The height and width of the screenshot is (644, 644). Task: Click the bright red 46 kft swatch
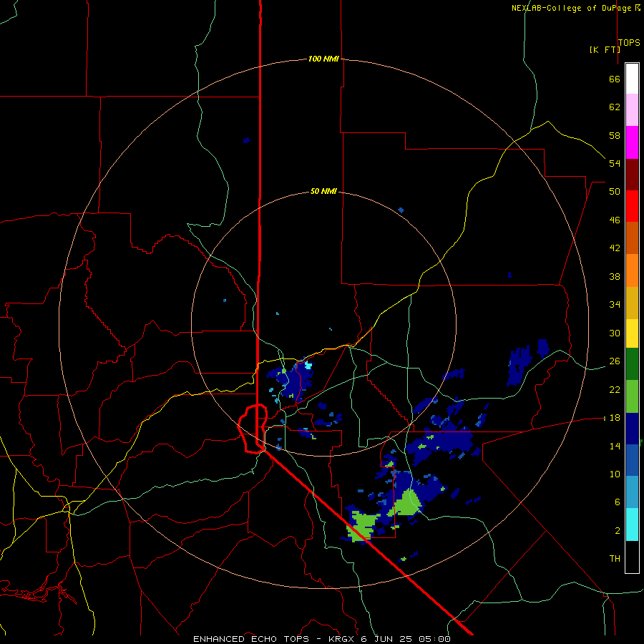(x=632, y=207)
